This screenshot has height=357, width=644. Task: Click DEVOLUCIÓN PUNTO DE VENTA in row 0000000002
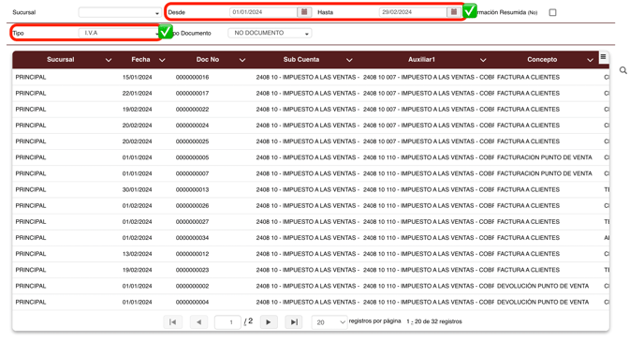pyautogui.click(x=543, y=286)
